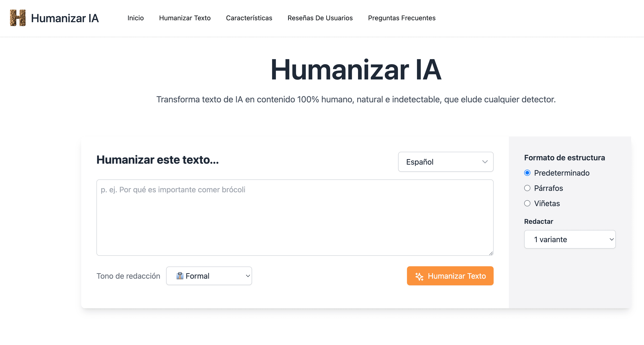Open Humanizar Texto nav item
Image resolution: width=644 pixels, height=345 pixels.
(x=185, y=18)
